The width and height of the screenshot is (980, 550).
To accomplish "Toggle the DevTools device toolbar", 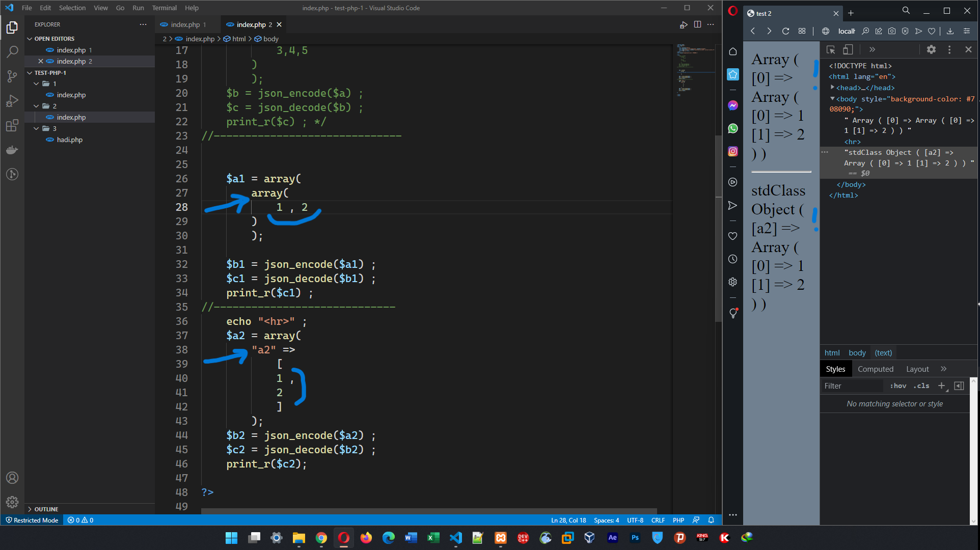I will 848,49.
